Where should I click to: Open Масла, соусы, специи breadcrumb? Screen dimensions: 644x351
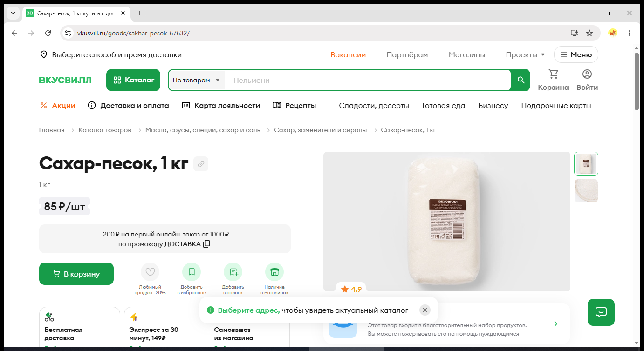pyautogui.click(x=203, y=130)
